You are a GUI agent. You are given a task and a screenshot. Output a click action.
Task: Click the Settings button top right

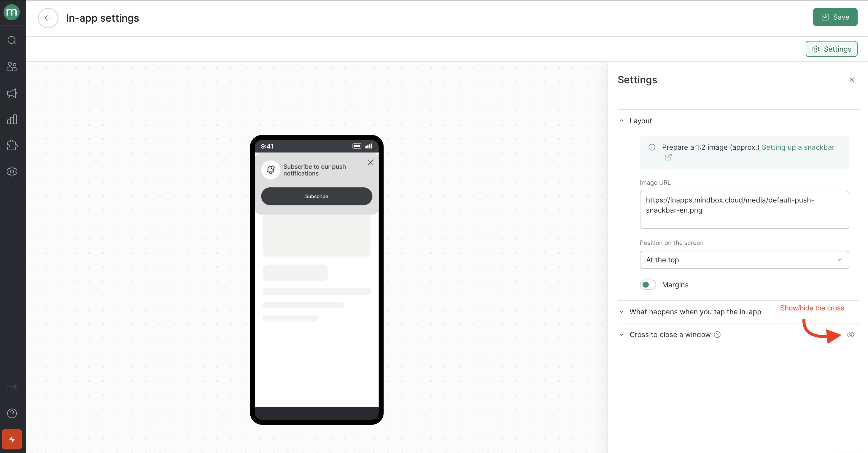click(831, 49)
